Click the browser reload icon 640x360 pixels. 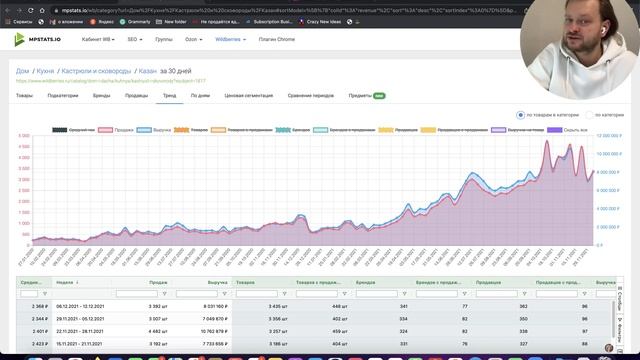tap(31, 10)
